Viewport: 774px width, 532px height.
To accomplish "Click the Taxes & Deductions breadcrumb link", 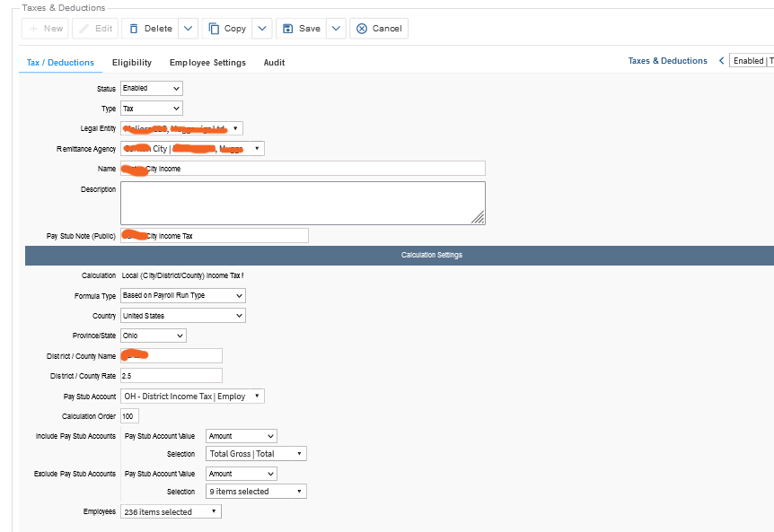I will [x=667, y=61].
